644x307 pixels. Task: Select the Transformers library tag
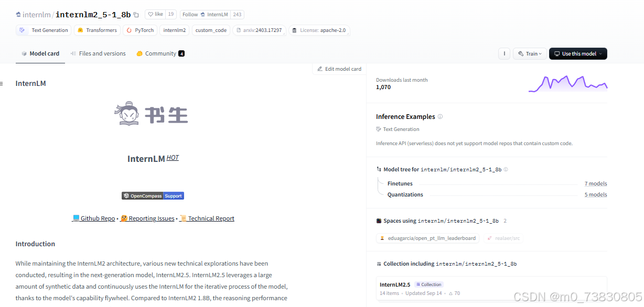tap(97, 30)
